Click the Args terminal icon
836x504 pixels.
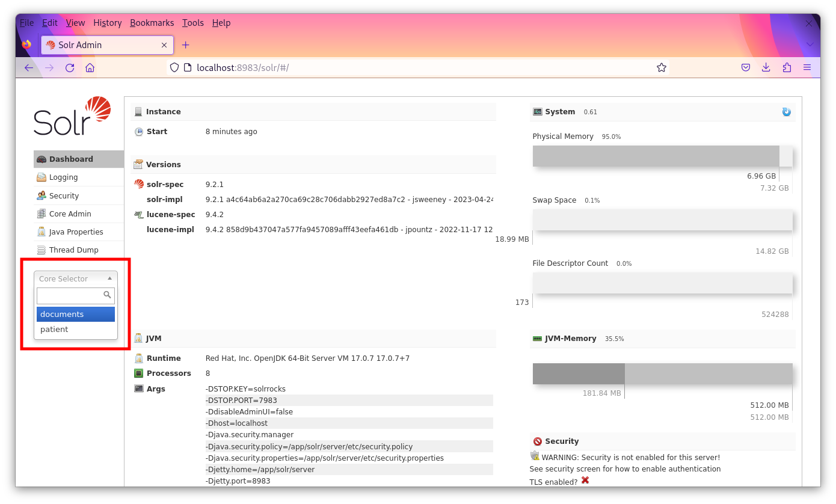click(139, 389)
